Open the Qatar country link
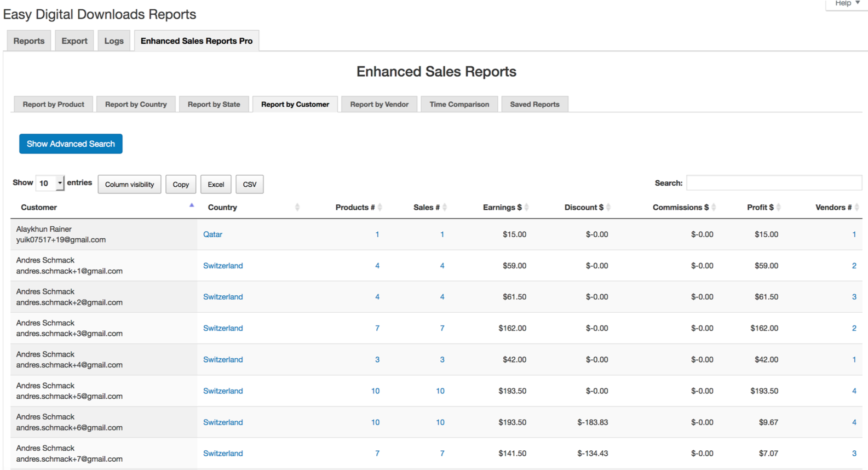 point(212,234)
